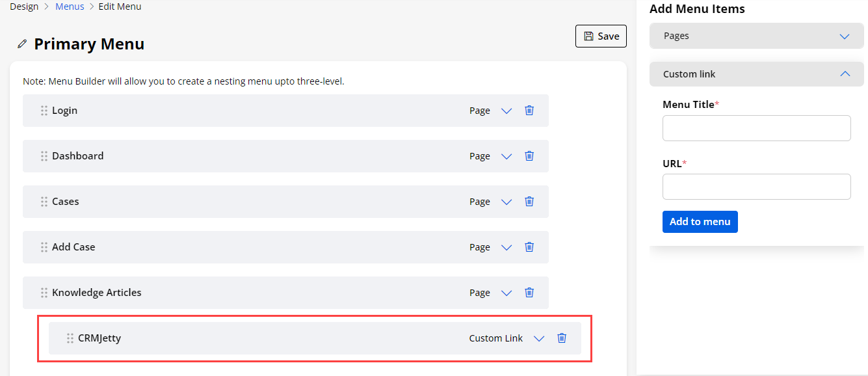The image size is (868, 376).
Task: Open the Knowledge Articles item chevron
Action: (x=506, y=293)
